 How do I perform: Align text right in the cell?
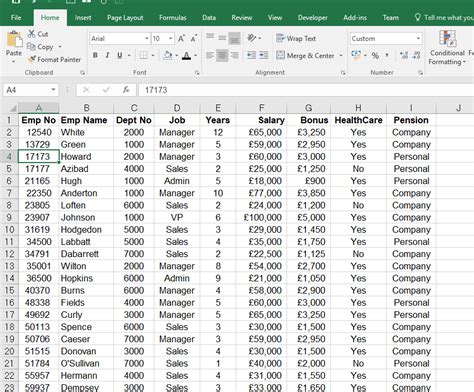click(x=234, y=55)
